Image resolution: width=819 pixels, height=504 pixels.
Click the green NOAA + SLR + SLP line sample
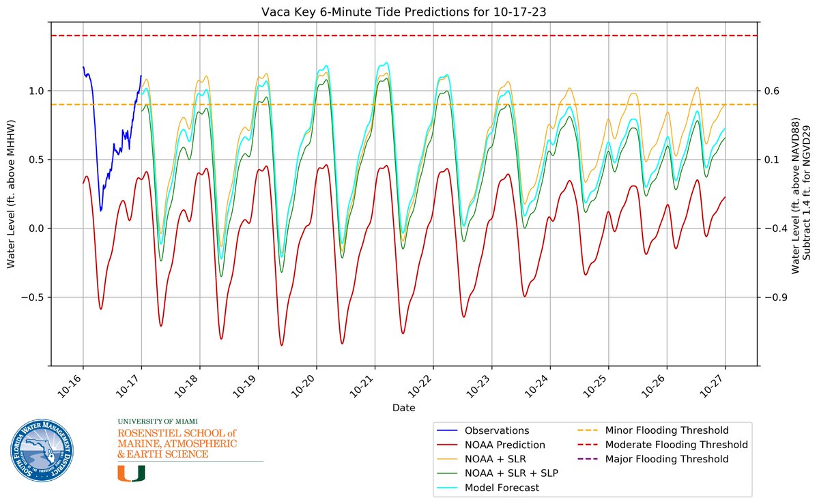tap(447, 473)
